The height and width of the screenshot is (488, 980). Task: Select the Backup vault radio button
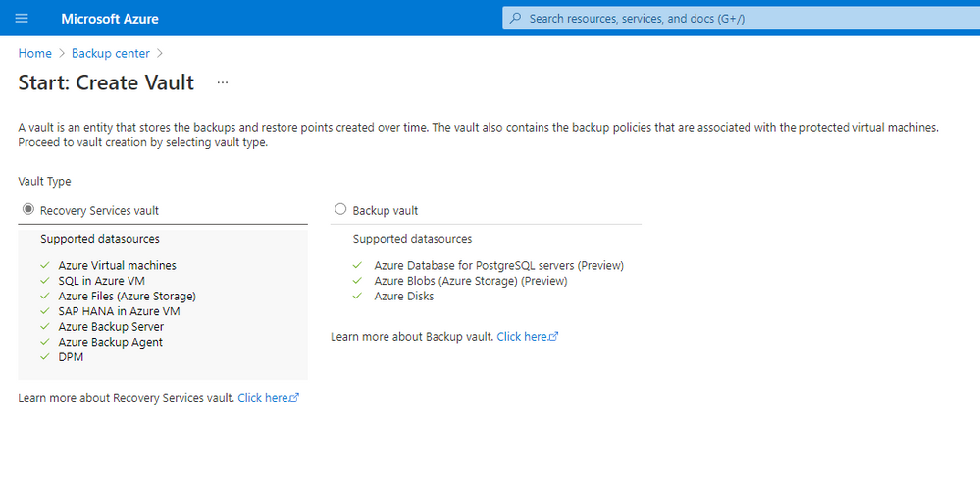point(340,209)
